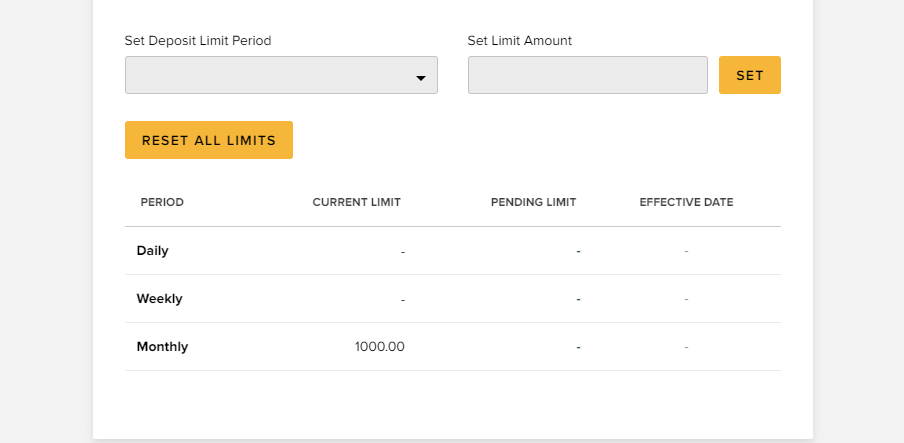Image resolution: width=904 pixels, height=443 pixels.
Task: Click the Daily pending limit cell
Action: 578,251
